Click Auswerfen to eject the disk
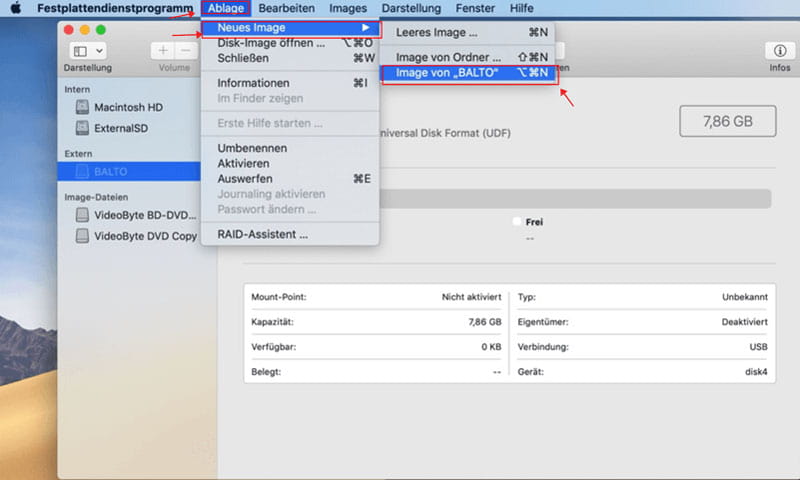The height and width of the screenshot is (480, 800). (244, 178)
